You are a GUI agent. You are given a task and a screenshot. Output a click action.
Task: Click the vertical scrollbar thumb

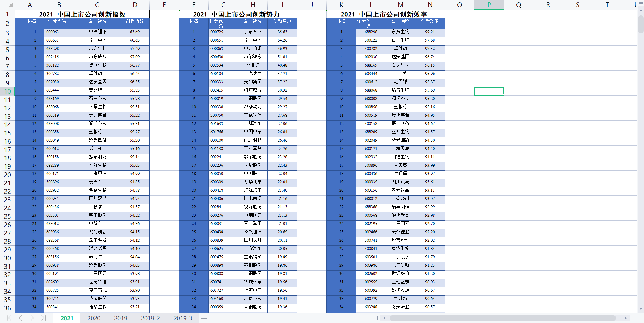pyautogui.click(x=641, y=24)
